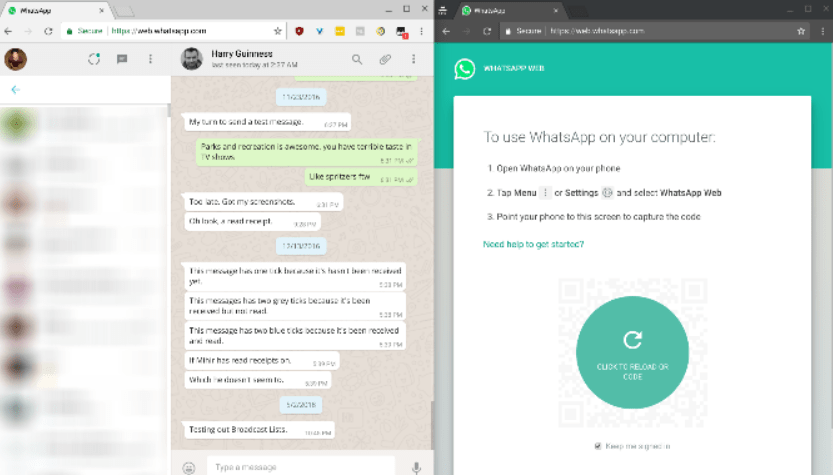
Task: Click address bar in right incognito window
Action: 653,31
